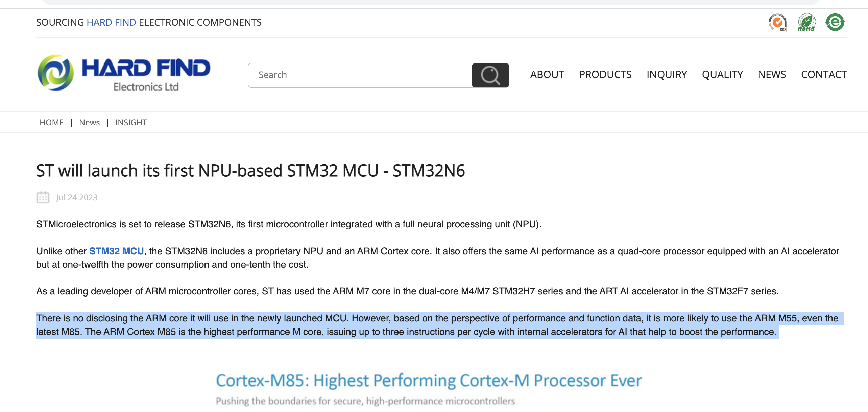
Task: Click the Cortex-M85 banner image heading
Action: click(429, 381)
